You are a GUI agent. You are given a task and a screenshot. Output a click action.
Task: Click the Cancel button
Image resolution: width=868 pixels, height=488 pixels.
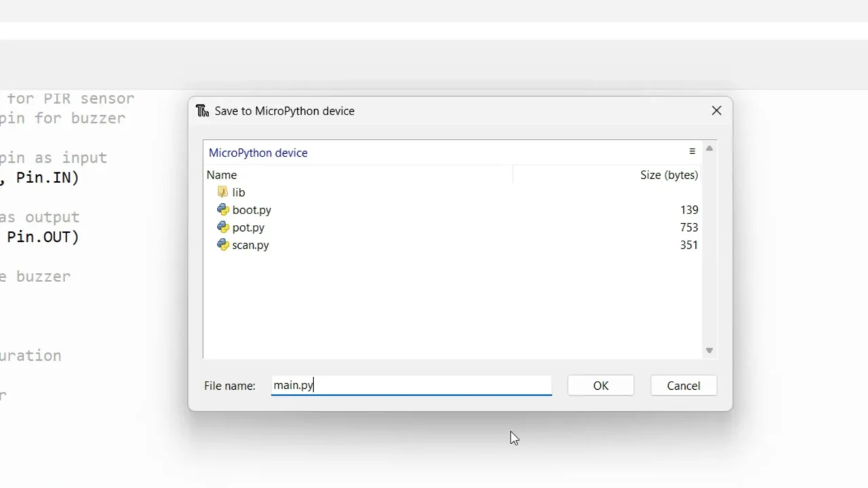684,385
